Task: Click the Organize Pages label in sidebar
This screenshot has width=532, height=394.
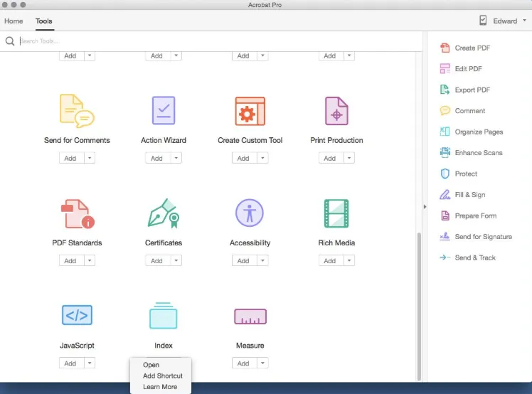Action: click(x=479, y=132)
